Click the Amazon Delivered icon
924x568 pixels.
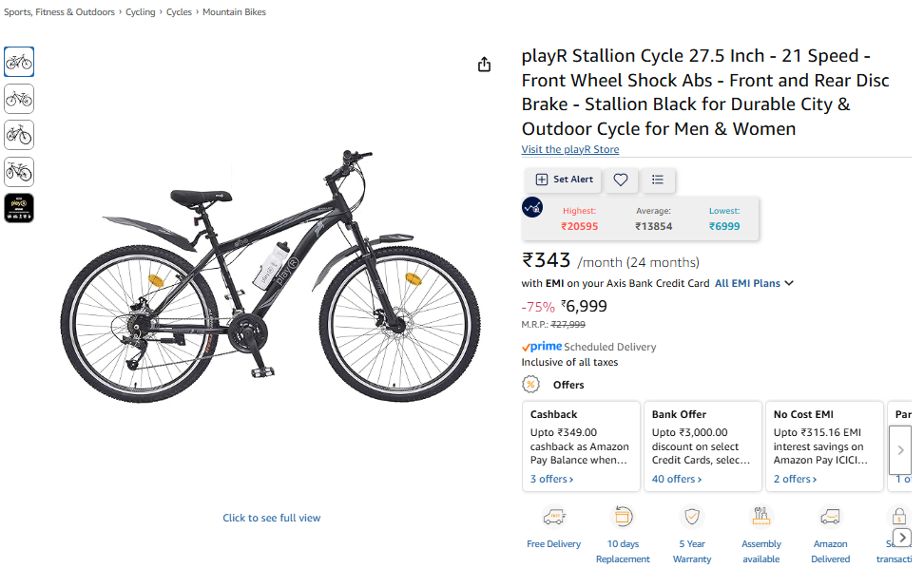click(830, 517)
